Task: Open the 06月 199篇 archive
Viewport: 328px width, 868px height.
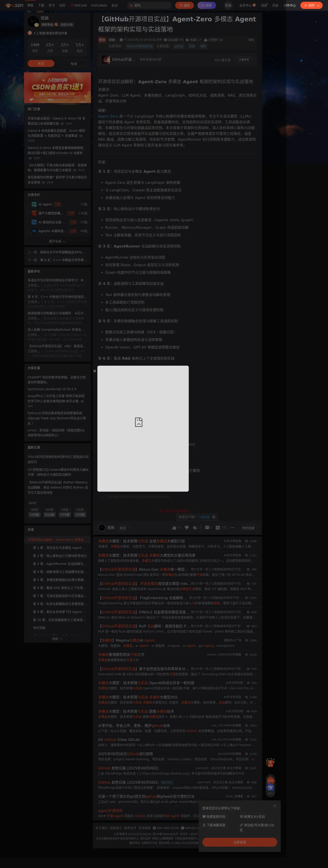Action: tap(34, 512)
